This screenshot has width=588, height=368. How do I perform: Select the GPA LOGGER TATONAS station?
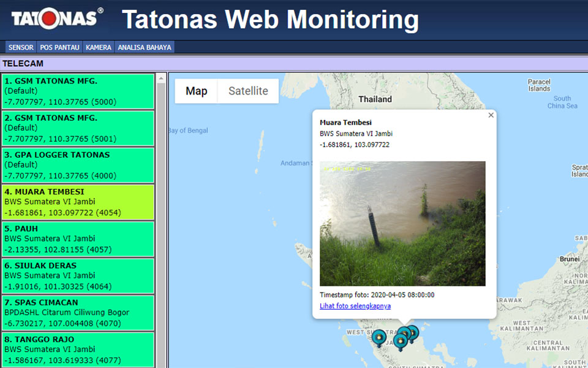pyautogui.click(x=78, y=165)
